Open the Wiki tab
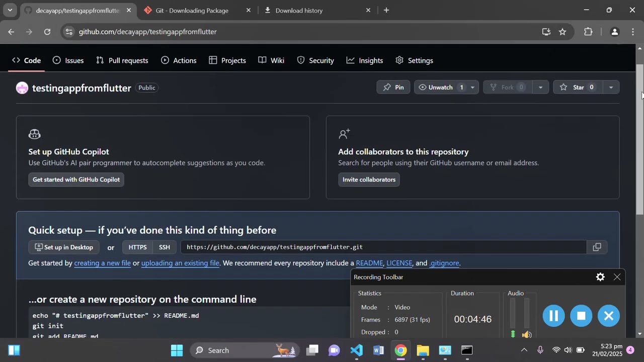644x362 pixels. (x=271, y=60)
